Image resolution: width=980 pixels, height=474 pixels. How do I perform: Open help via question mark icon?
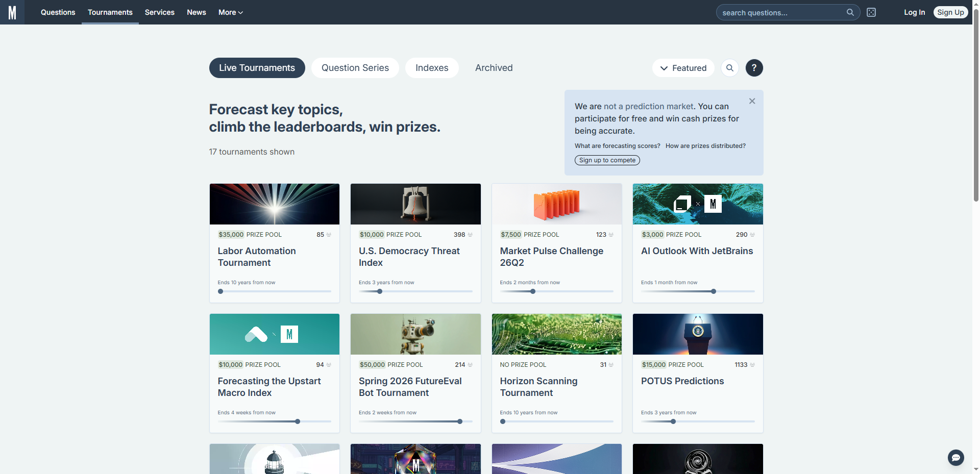754,68
